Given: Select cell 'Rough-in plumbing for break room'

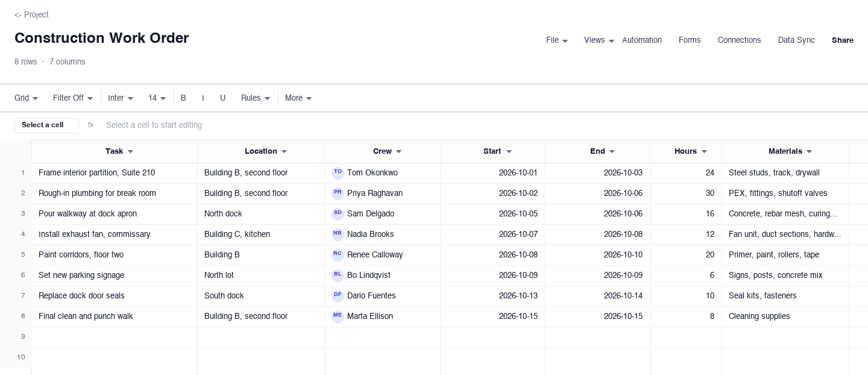Looking at the screenshot, I should click(115, 194).
